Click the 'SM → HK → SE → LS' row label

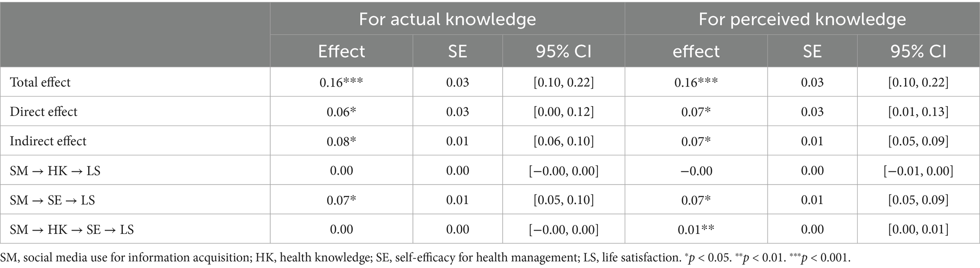coord(72,229)
